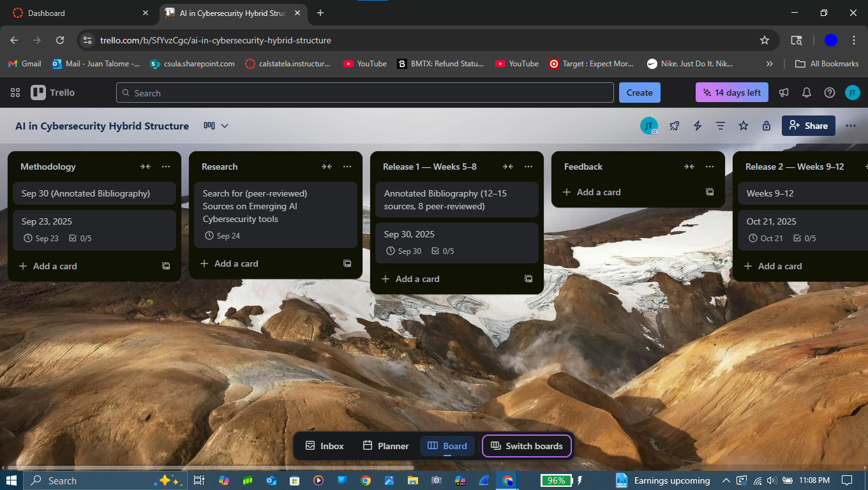Click the rocket Power-Ups icon

pyautogui.click(x=675, y=126)
